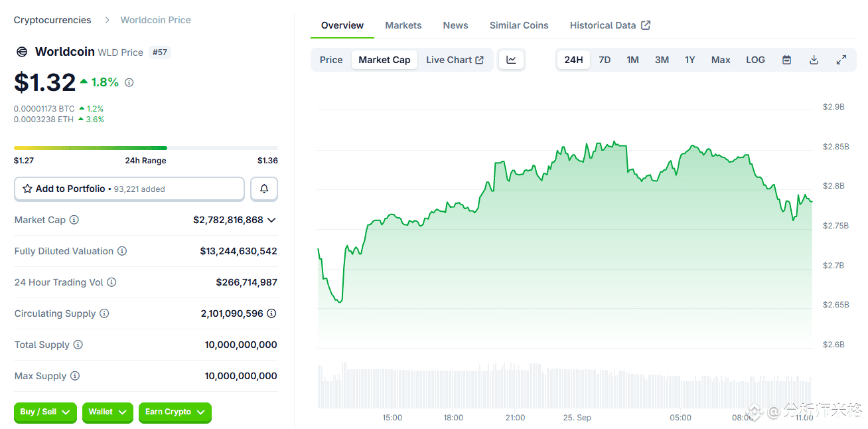
Task: Click the price change info icon near 1.8%
Action: pos(129,82)
